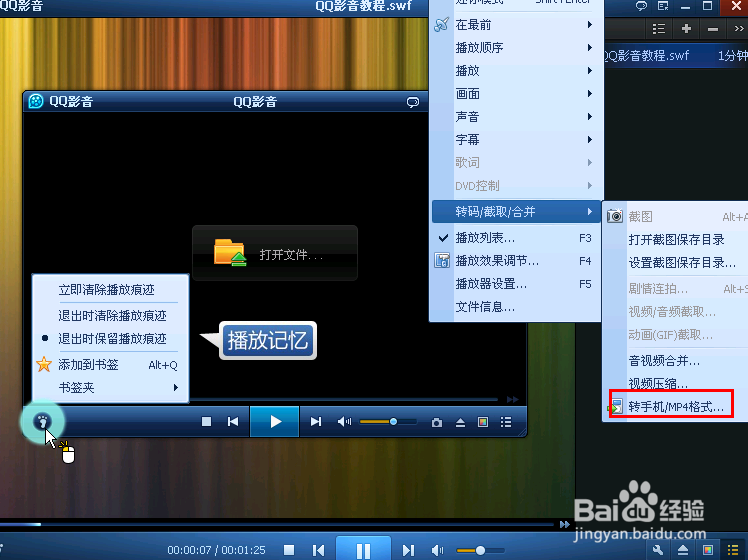Expand more playlist options chevron
This screenshot has width=748, height=560.
click(x=739, y=29)
